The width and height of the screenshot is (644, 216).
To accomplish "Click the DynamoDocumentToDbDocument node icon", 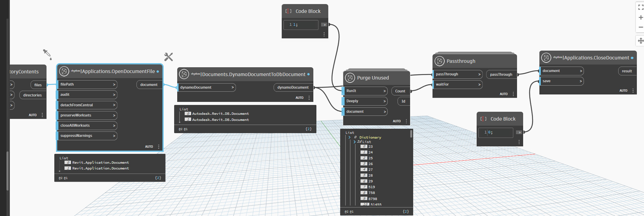I will [x=184, y=74].
